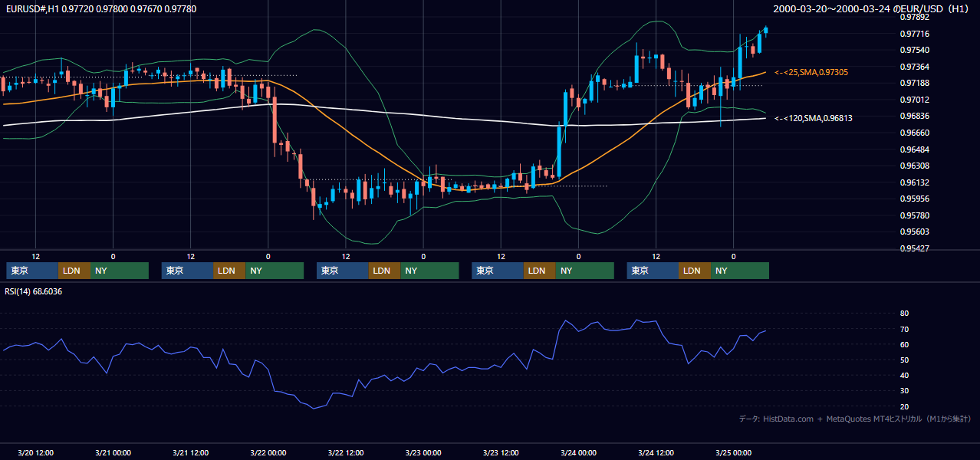
Task: Select the 東京 session block for 3/21
Action: coord(187,271)
